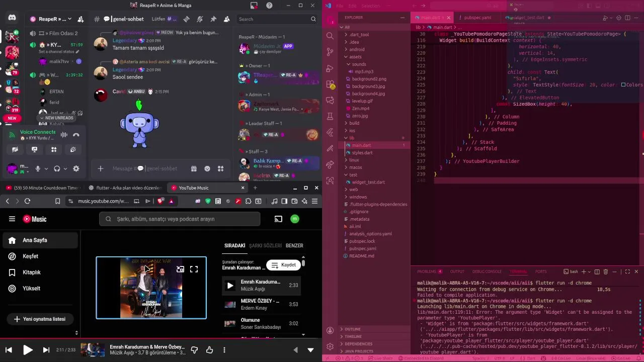Bookmark the page in browser toolbar
644x362 pixels.
coord(57,201)
